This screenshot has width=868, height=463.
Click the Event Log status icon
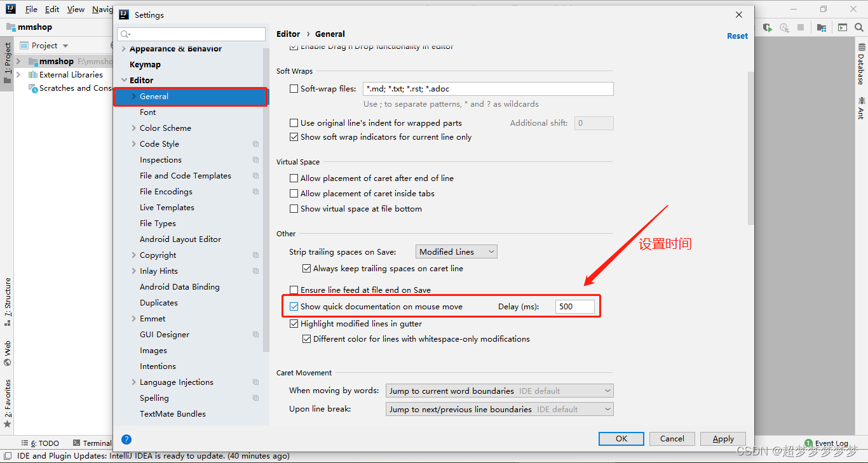tap(808, 443)
